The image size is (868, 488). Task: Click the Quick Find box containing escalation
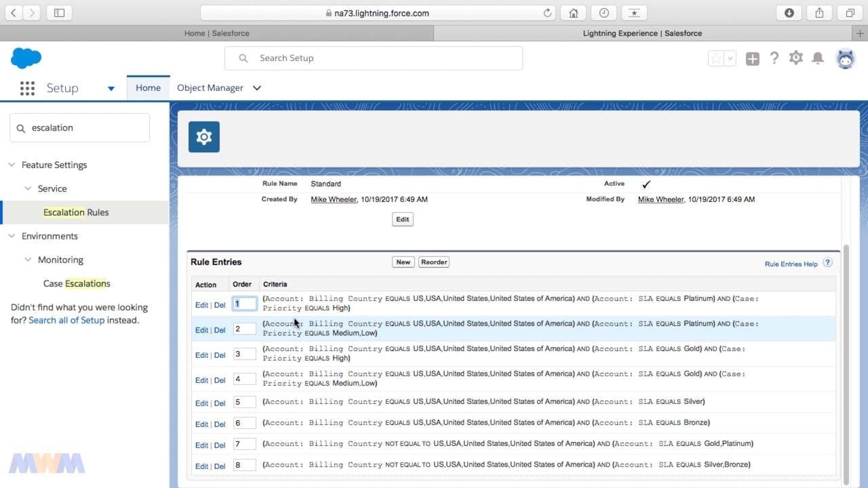(79, 128)
